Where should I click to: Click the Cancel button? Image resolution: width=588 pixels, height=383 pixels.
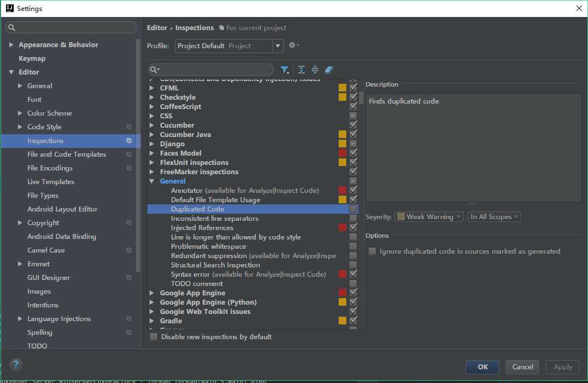522,367
